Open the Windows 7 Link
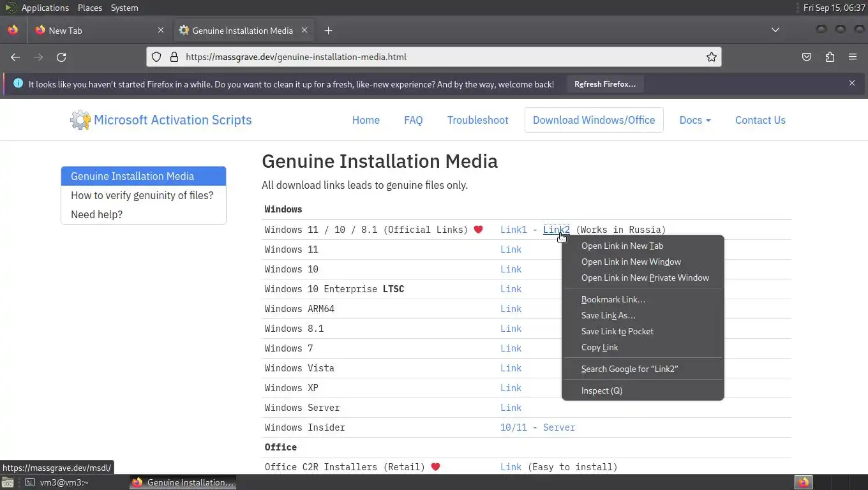This screenshot has width=868, height=490. 511,348
